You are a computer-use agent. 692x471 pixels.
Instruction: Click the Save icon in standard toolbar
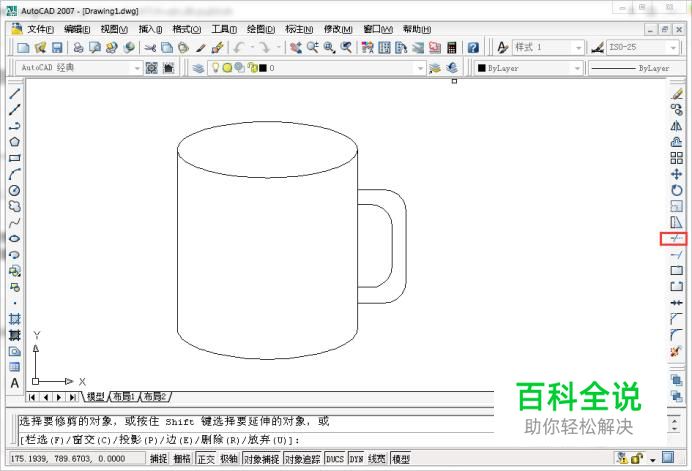57,47
